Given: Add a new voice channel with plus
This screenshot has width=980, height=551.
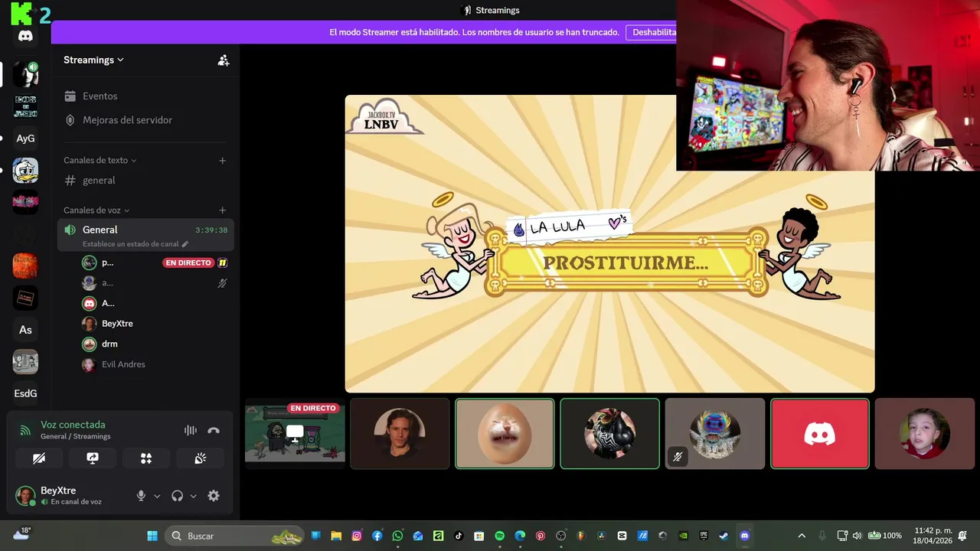Looking at the screenshot, I should tap(223, 210).
